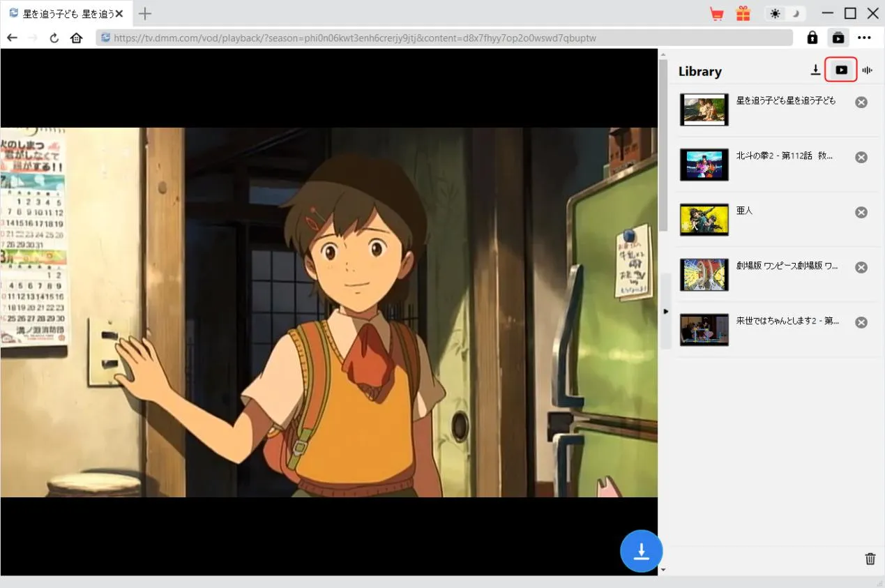Screen dimensions: 885x588
Task: Click the URL address bar
Action: pyautogui.click(x=446, y=38)
